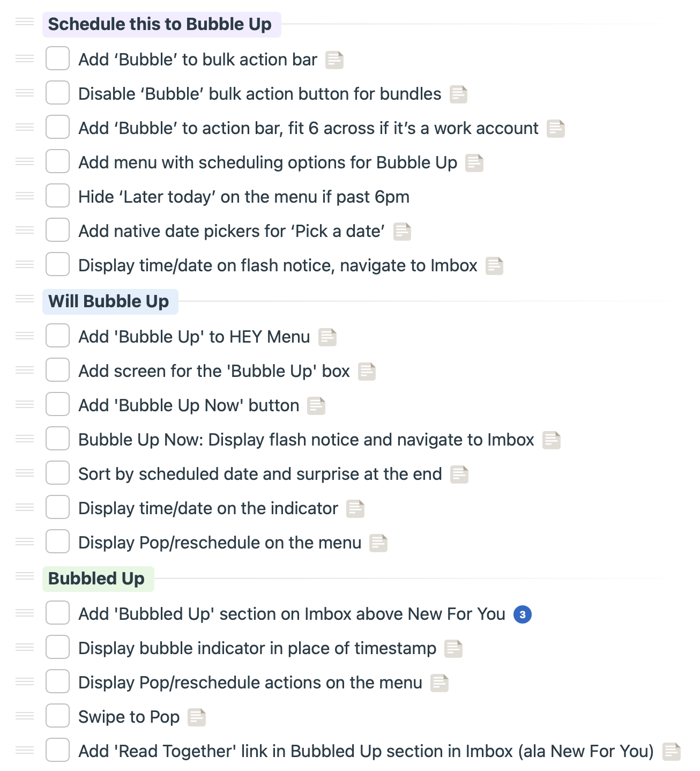Check 'Display bubble indicator in place of timestamp'
700x771 pixels.
point(57,647)
